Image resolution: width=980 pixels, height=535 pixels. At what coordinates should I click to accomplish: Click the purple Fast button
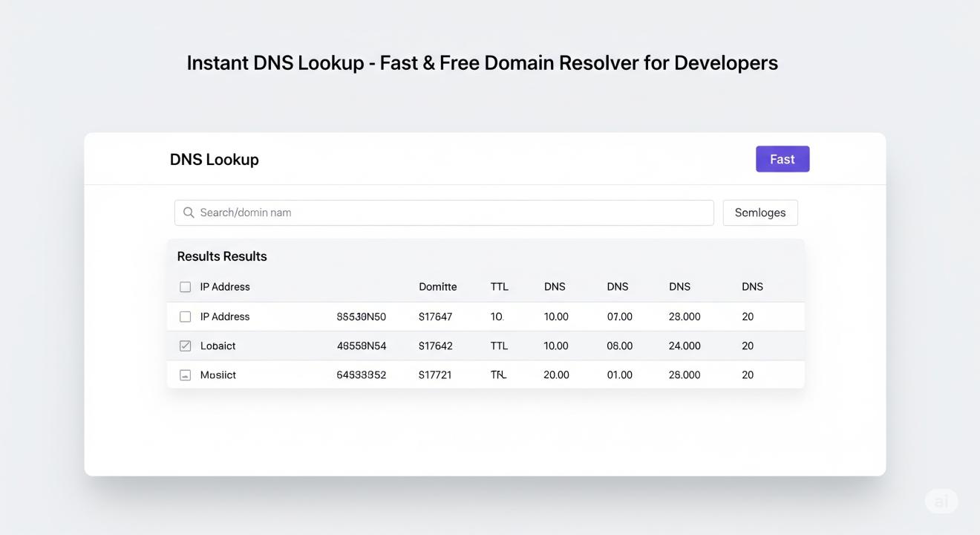(x=782, y=159)
